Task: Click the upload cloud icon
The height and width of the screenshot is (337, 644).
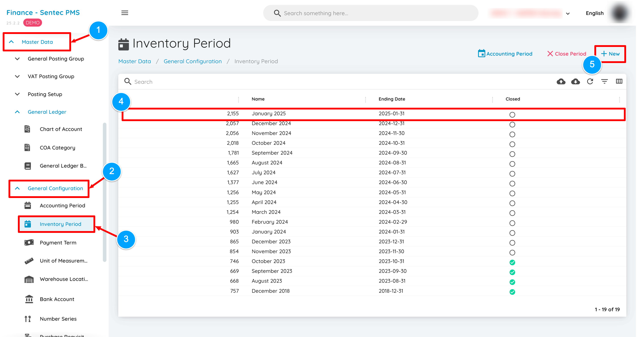Action: [561, 81]
